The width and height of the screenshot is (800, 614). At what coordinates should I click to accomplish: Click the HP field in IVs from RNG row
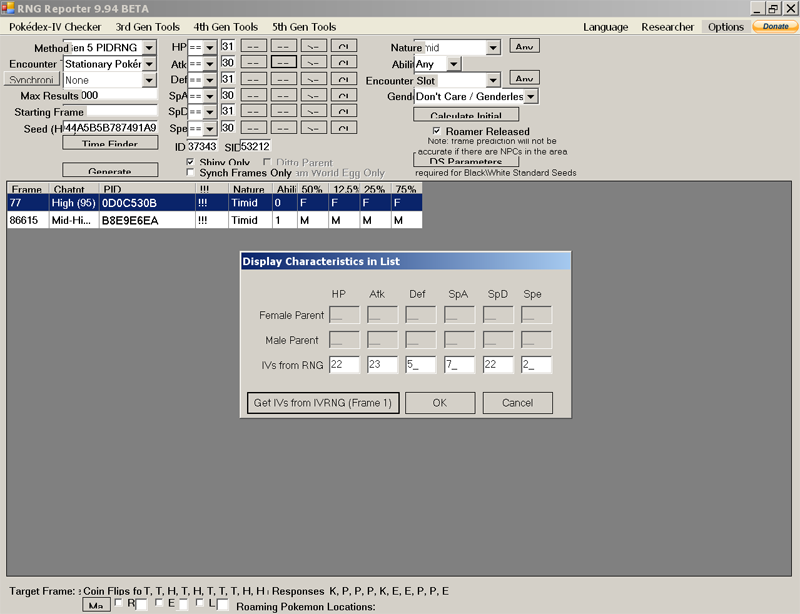344,364
